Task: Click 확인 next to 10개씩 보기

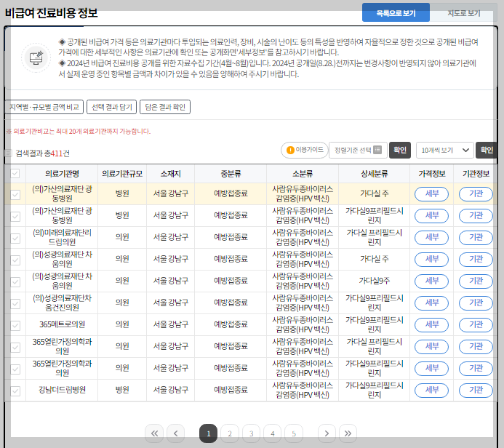Action: (x=487, y=150)
